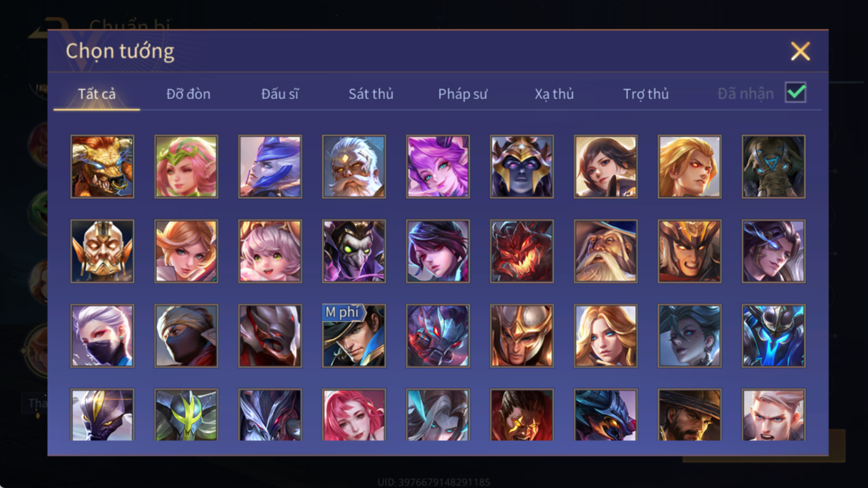Select the Đấu sĩ tab
The image size is (868, 488).
tap(280, 94)
